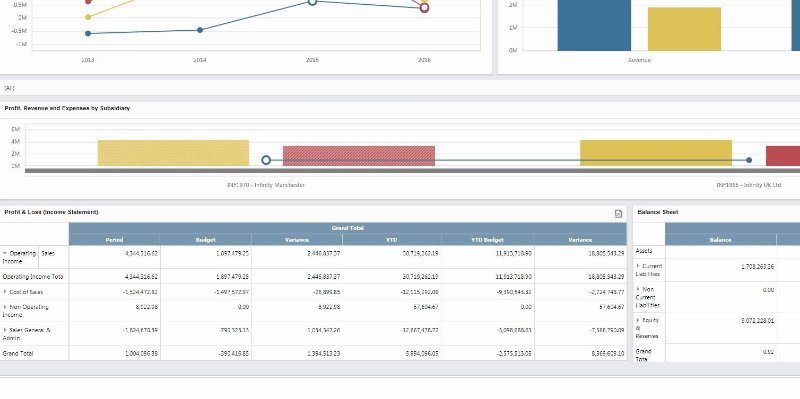
Task: Expand Non Current Liabilities in Balance Sheet
Action: (638, 289)
